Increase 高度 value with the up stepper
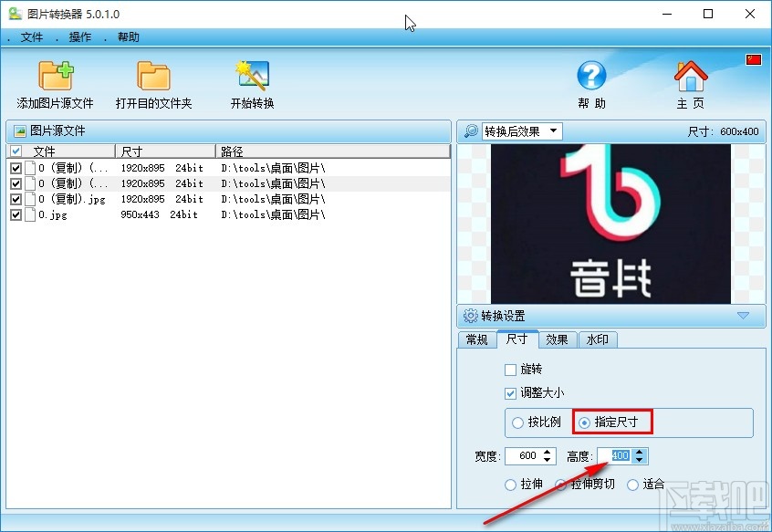This screenshot has width=772, height=532. pos(640,452)
